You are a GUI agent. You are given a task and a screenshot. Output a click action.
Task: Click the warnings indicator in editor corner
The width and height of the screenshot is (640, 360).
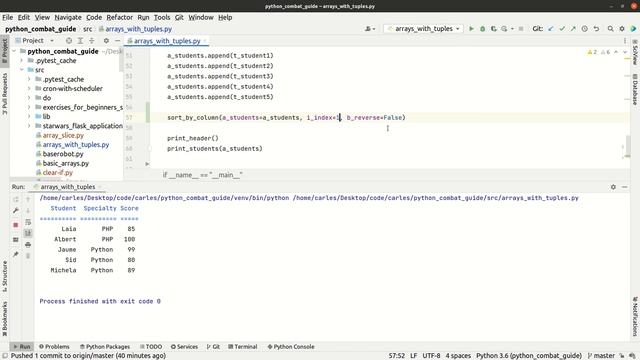point(598,52)
